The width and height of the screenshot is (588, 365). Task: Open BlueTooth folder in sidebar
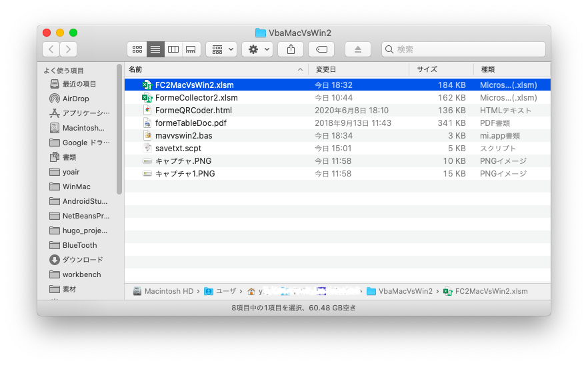[79, 245]
